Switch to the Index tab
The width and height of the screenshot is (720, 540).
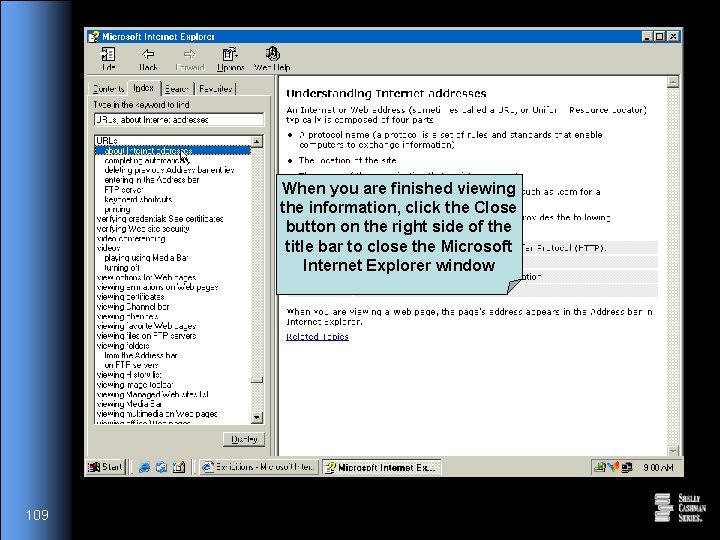(x=144, y=88)
